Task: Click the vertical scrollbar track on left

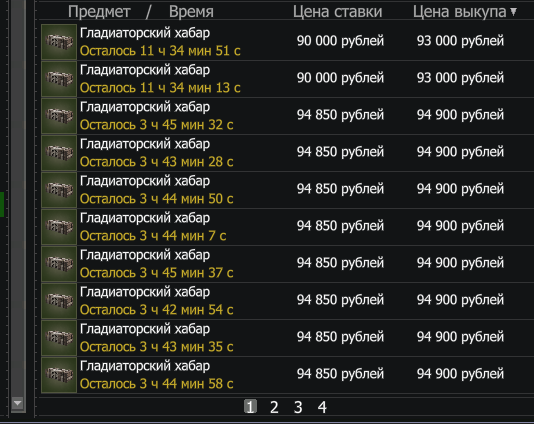Action: click(x=18, y=198)
